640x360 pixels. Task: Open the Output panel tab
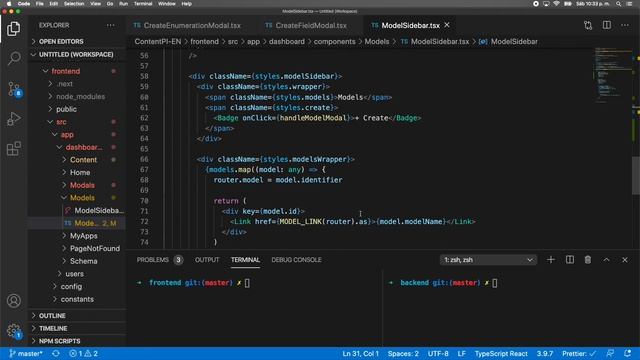coord(207,260)
